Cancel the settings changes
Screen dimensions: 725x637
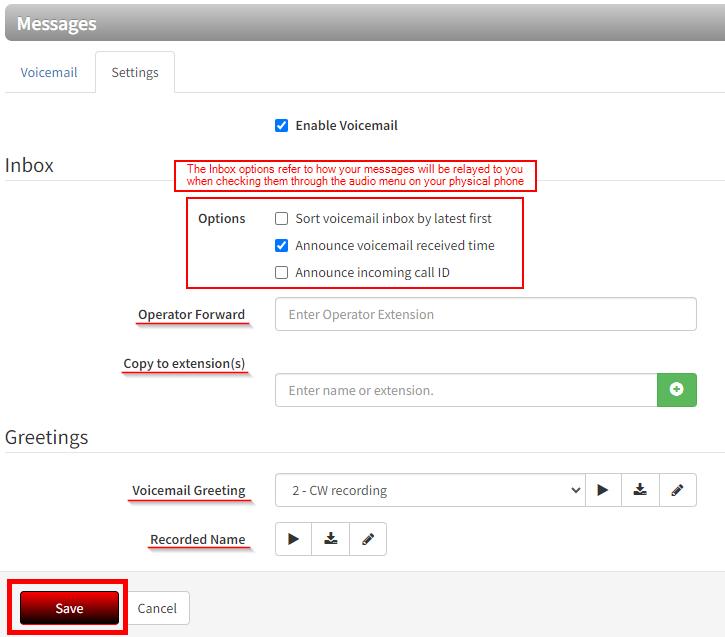157,608
